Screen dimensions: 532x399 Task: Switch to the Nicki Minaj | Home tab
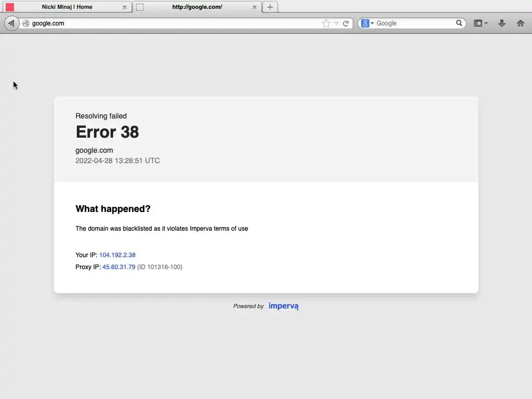[67, 7]
